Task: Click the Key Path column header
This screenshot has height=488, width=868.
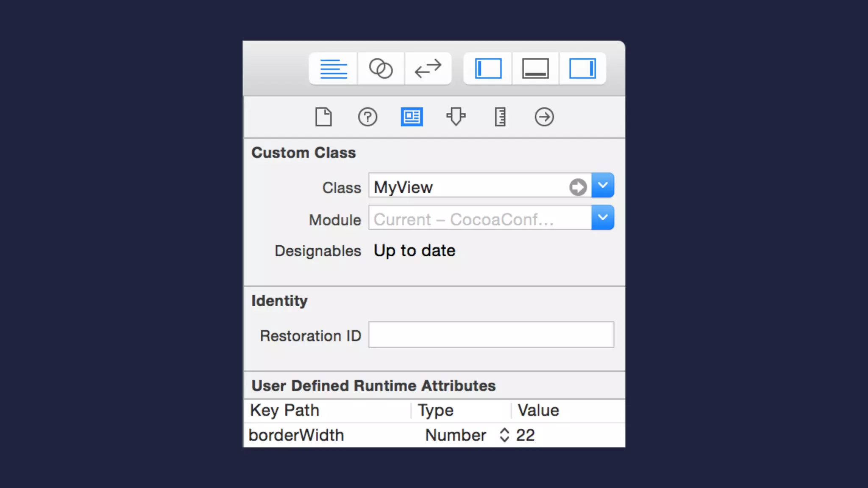Action: pyautogui.click(x=285, y=410)
